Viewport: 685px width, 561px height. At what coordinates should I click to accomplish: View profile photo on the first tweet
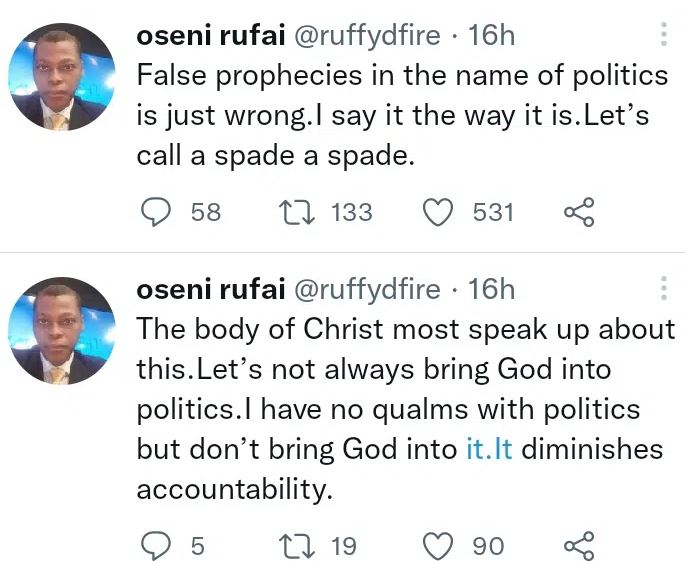(x=62, y=76)
